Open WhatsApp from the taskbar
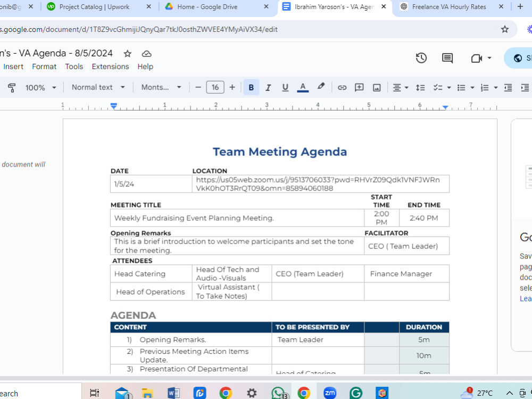The image size is (532, 399). click(278, 393)
